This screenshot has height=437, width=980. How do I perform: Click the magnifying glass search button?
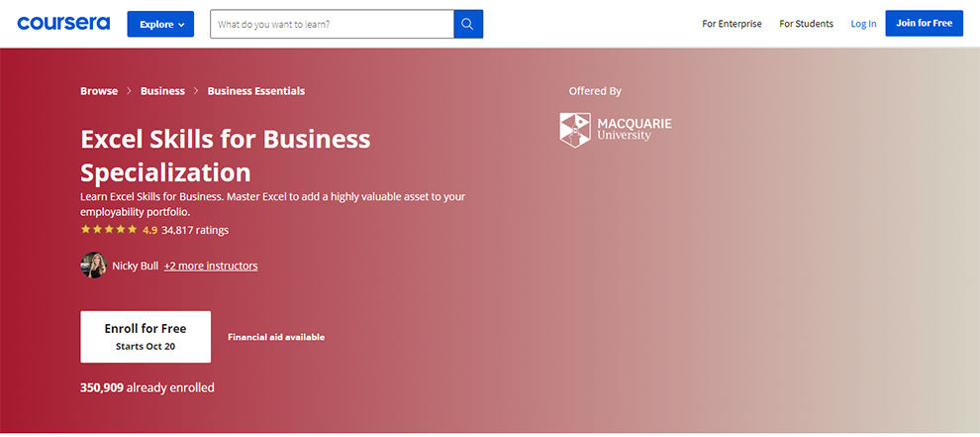468,24
